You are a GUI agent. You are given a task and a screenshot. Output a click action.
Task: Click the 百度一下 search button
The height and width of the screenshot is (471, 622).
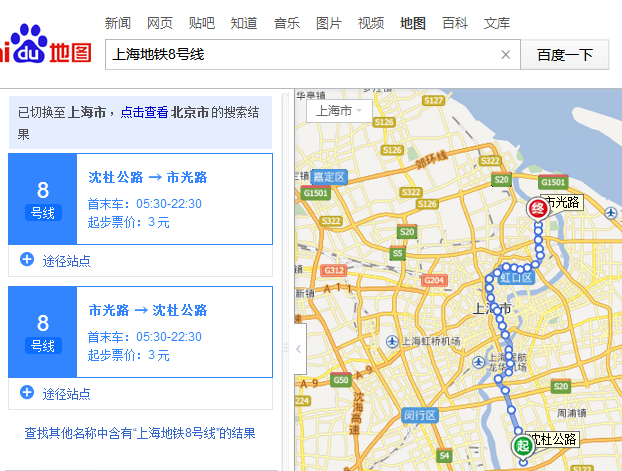(564, 54)
